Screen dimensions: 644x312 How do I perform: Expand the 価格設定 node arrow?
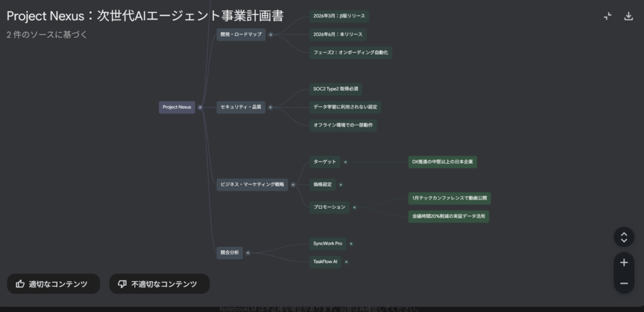click(x=341, y=185)
